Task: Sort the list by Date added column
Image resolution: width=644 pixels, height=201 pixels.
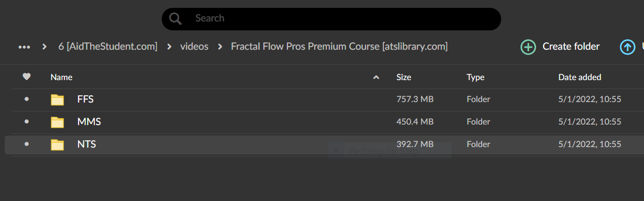Action: tap(580, 77)
